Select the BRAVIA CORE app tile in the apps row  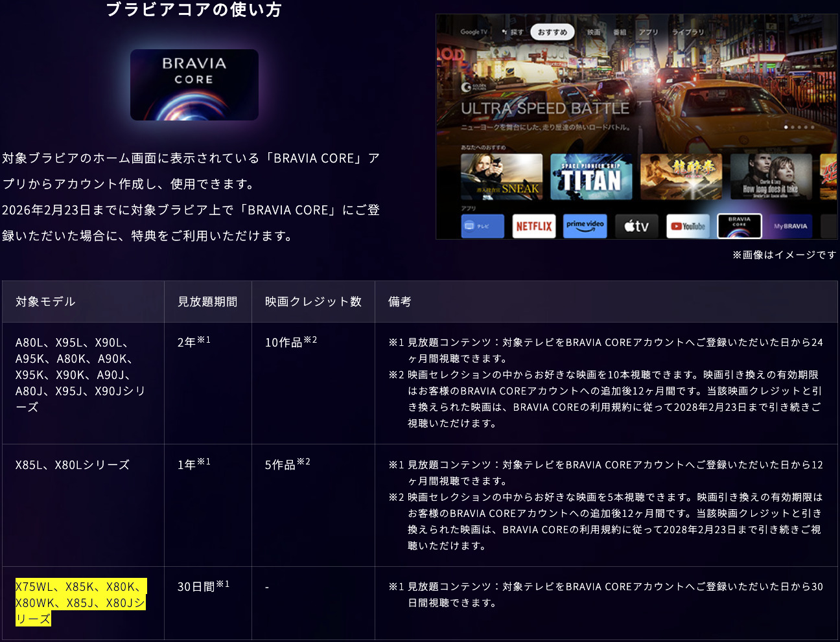(x=739, y=226)
